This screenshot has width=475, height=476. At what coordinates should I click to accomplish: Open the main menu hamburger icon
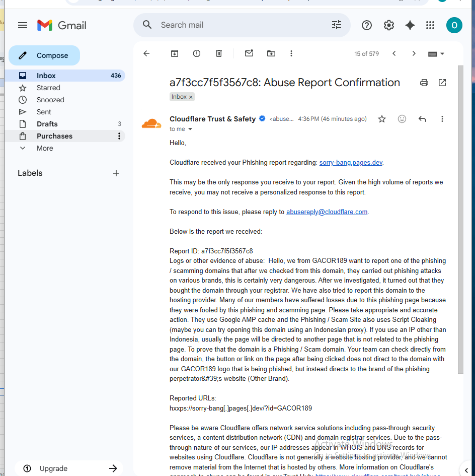[23, 25]
